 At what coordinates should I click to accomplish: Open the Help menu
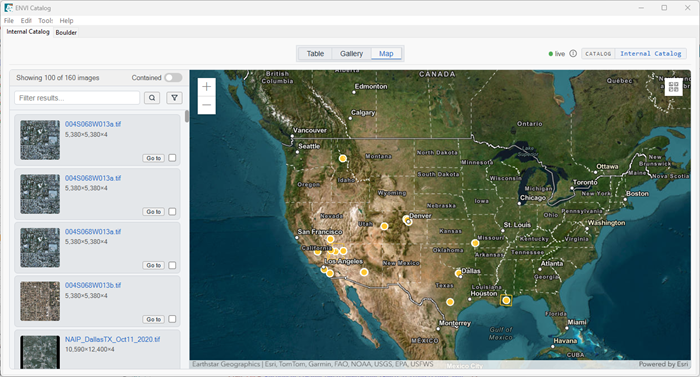click(67, 21)
